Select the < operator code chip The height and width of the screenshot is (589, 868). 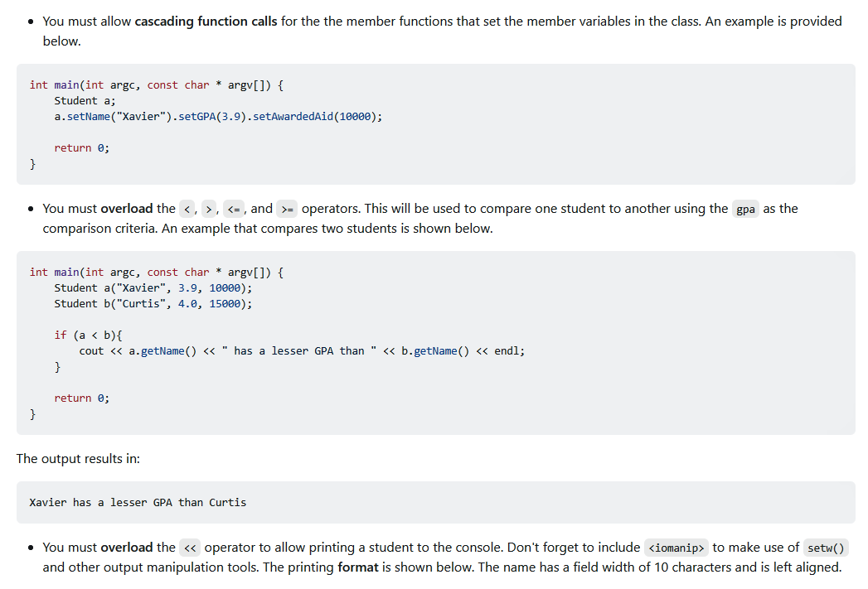pyautogui.click(x=187, y=209)
